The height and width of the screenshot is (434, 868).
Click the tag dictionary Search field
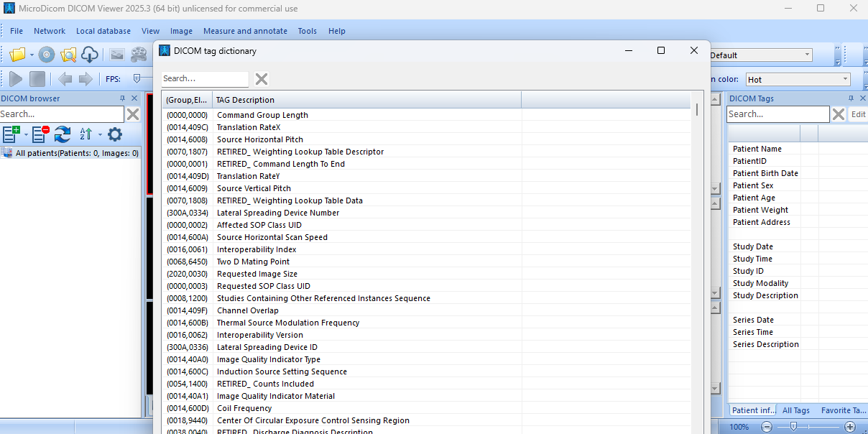(204, 79)
